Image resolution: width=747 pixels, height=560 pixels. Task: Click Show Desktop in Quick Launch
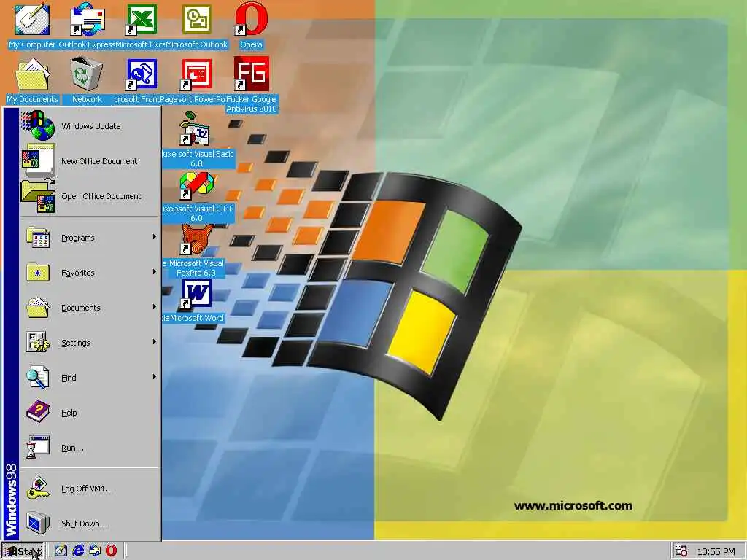[x=61, y=551]
